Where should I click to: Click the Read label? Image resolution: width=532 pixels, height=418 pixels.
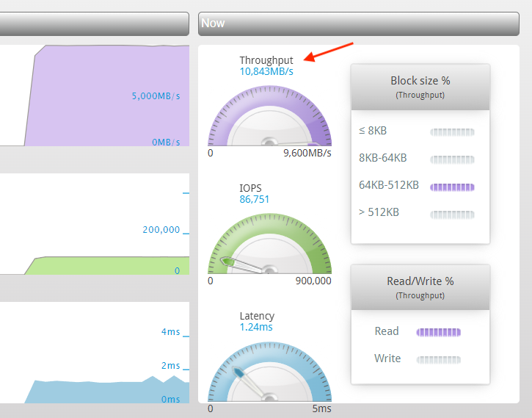[x=387, y=331]
